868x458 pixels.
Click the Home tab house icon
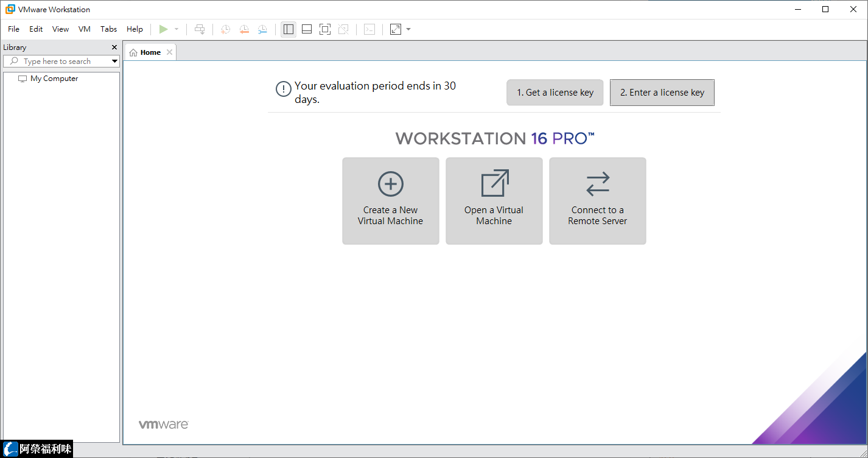pos(134,52)
